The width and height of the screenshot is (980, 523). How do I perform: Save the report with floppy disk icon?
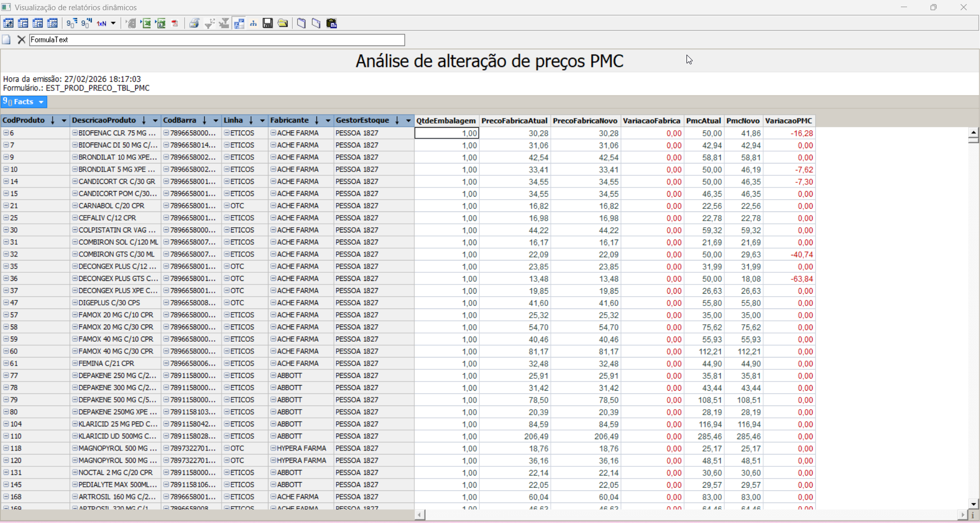coord(267,23)
